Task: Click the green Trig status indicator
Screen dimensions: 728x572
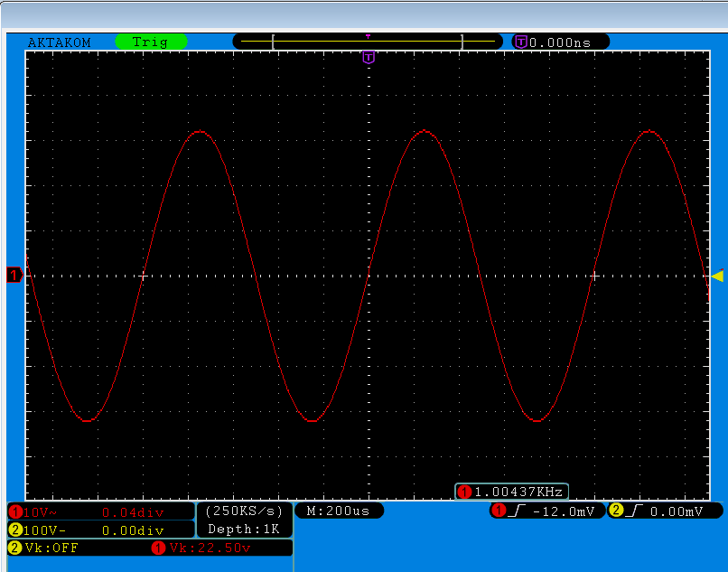Action: tap(150, 42)
